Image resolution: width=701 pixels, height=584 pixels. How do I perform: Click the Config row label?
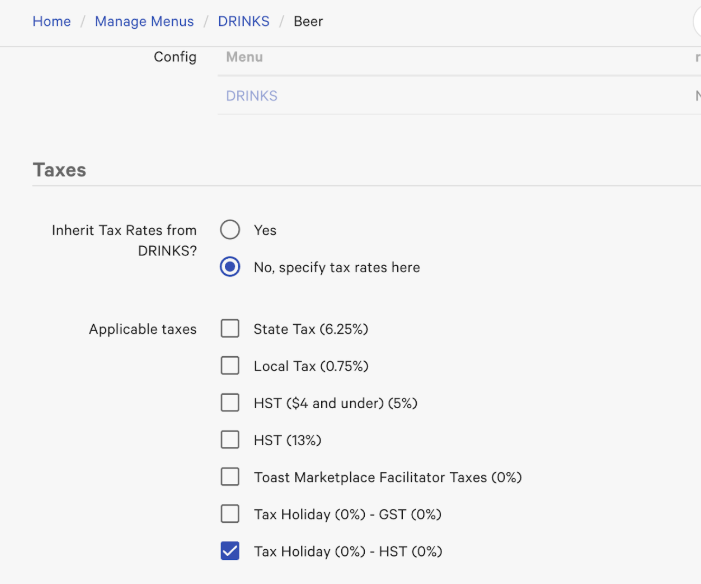[175, 57]
